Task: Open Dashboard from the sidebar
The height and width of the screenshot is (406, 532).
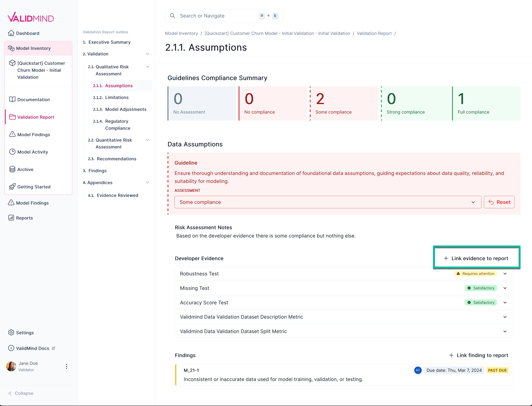Action: [12, 33]
